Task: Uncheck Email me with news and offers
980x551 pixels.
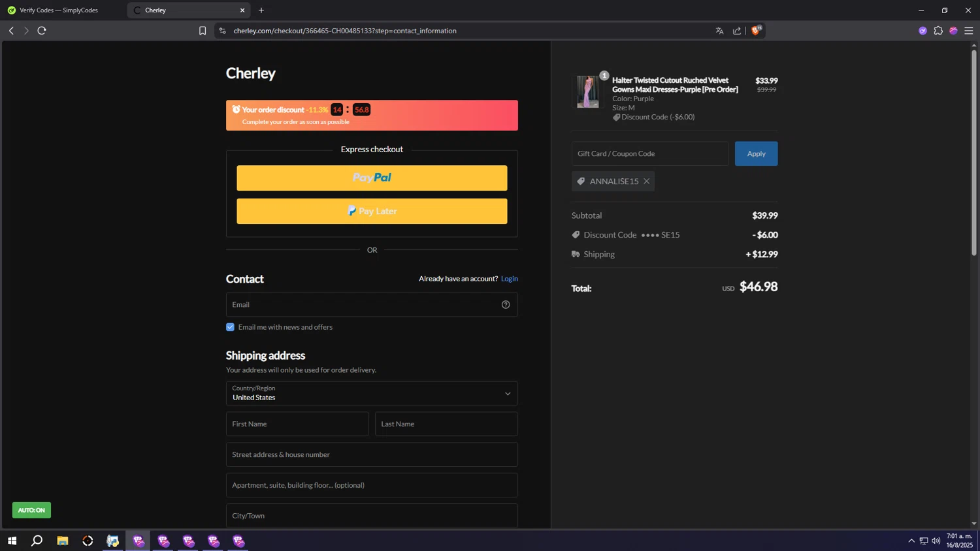Action: click(x=230, y=327)
